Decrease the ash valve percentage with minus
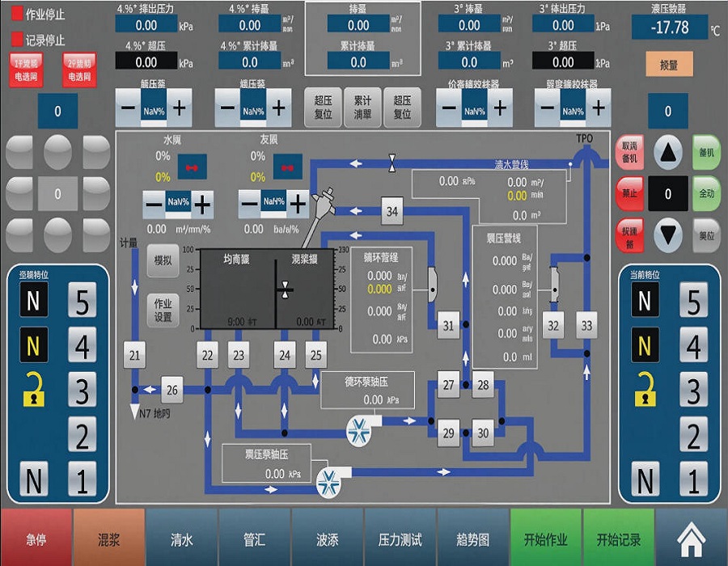Image resolution: width=728 pixels, height=566 pixels. [250, 205]
